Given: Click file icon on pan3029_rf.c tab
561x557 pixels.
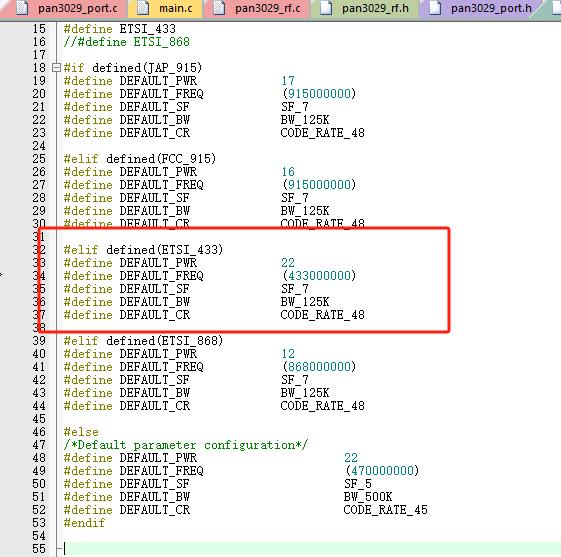Looking at the screenshot, I should coord(219,8).
